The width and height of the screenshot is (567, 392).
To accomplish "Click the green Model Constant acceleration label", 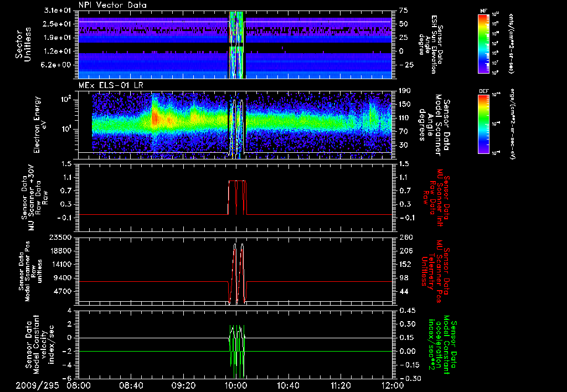I will [442, 345].
